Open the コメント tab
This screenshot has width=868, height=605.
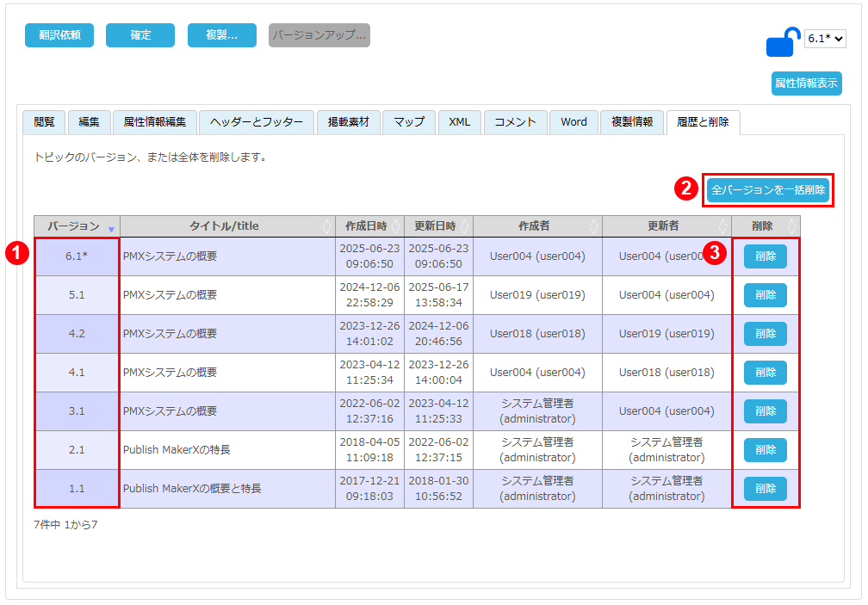514,122
